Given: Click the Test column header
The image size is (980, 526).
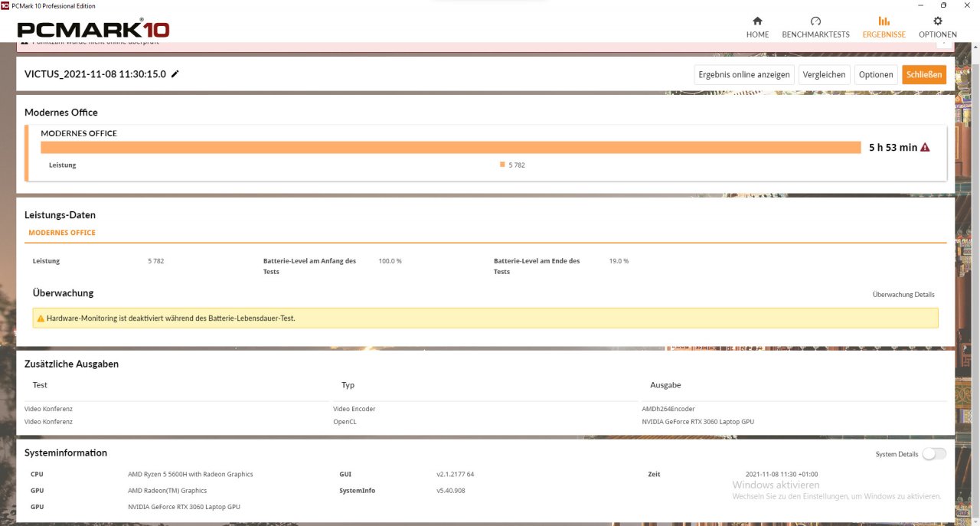Looking at the screenshot, I should (x=40, y=385).
